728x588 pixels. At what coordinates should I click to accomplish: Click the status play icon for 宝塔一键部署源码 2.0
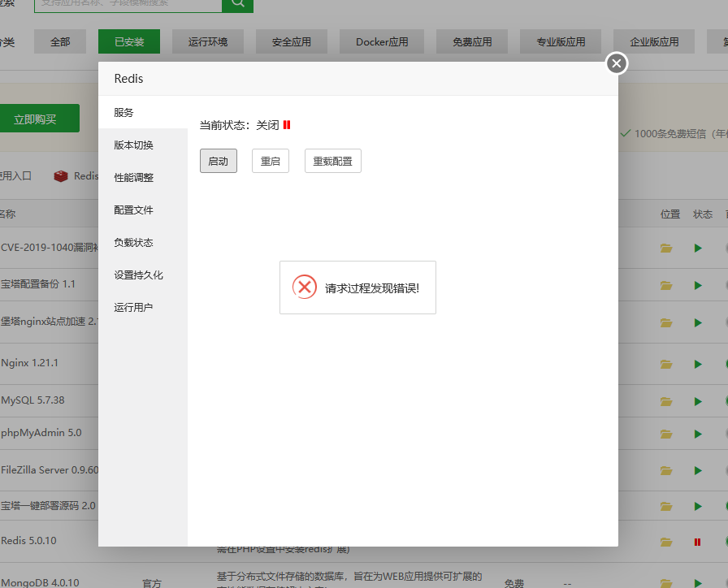click(x=698, y=506)
